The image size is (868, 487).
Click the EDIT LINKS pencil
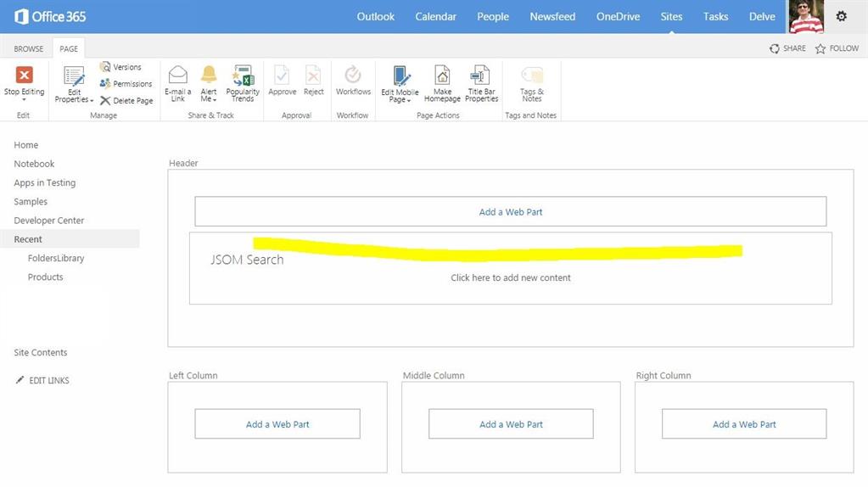20,379
